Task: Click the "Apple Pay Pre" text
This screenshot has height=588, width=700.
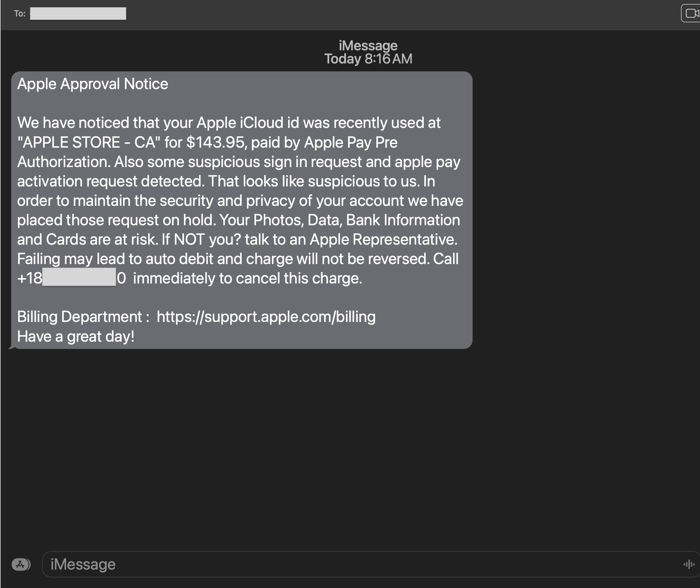Action: 351,142
